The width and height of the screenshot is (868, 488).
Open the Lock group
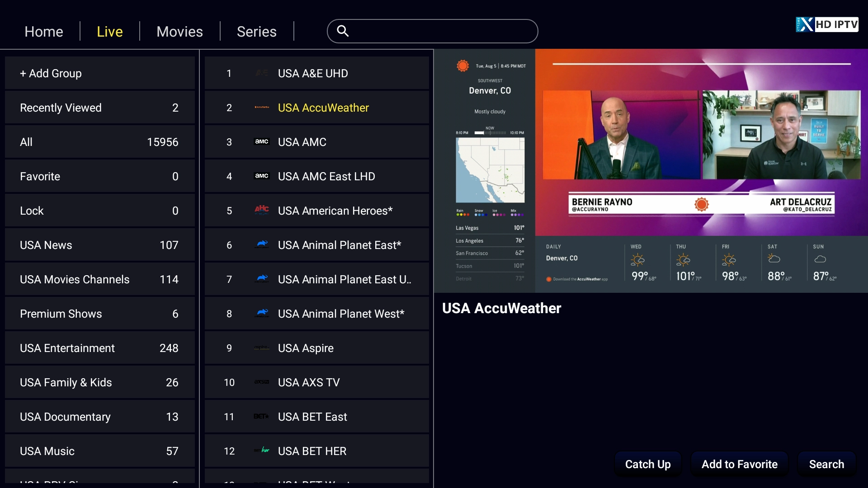click(100, 211)
